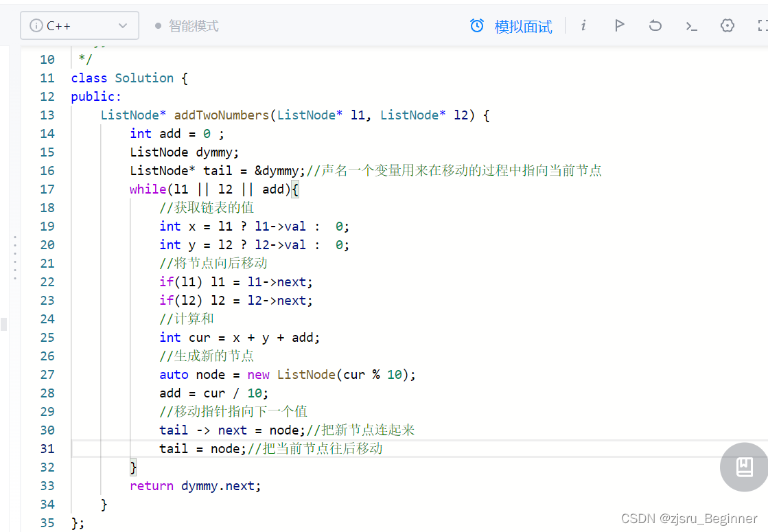Click on 'addTwoNumbers' function name

[222, 115]
